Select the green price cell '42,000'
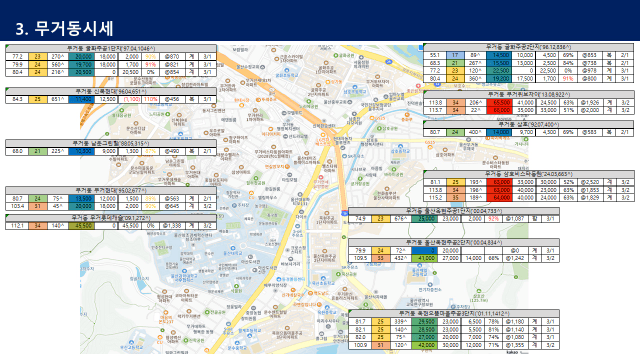 [425, 345]
